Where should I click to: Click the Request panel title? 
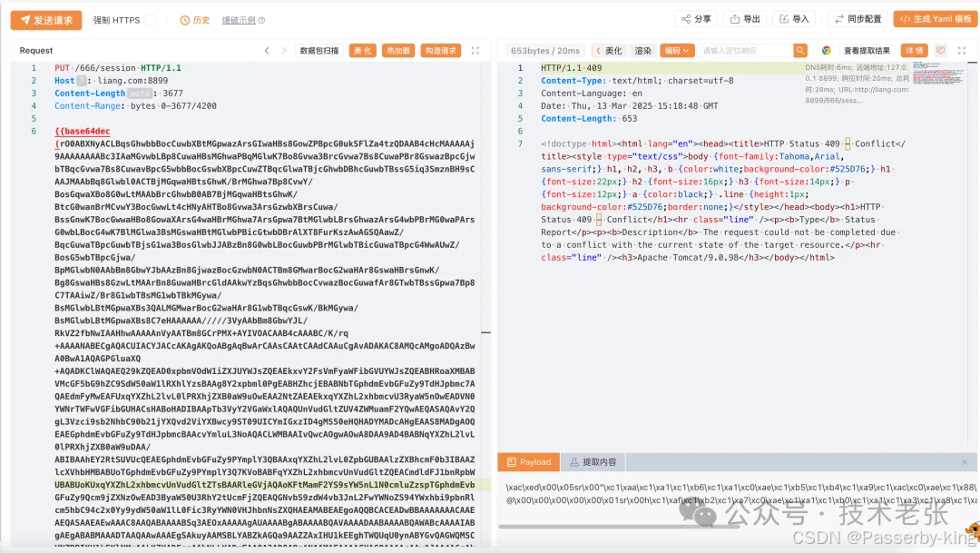point(36,51)
